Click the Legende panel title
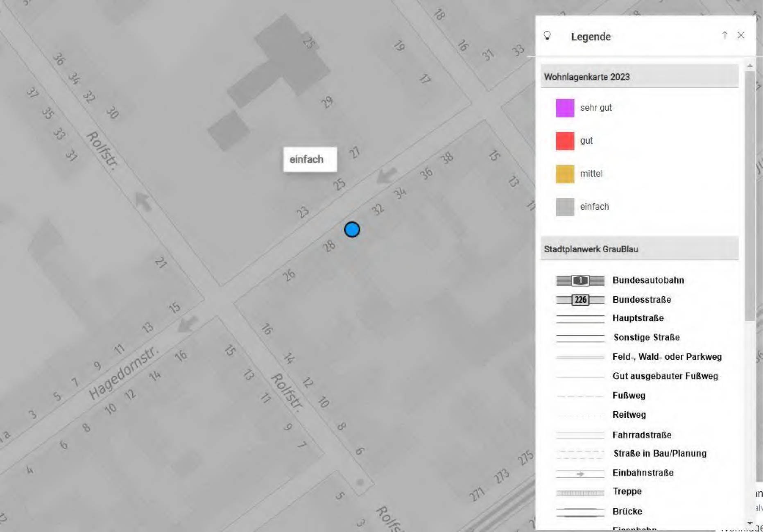This screenshot has width=763, height=532. click(x=591, y=36)
